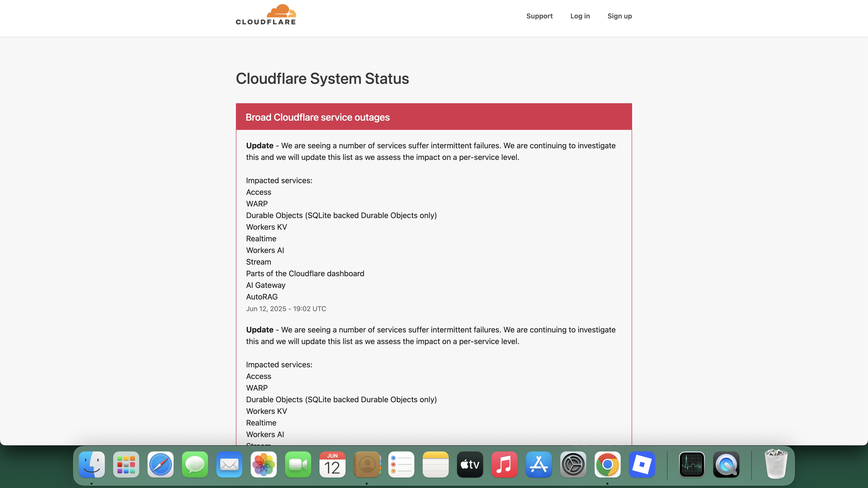868x488 pixels.
Task: Launch Roblox Studio from the dock
Action: click(642, 464)
